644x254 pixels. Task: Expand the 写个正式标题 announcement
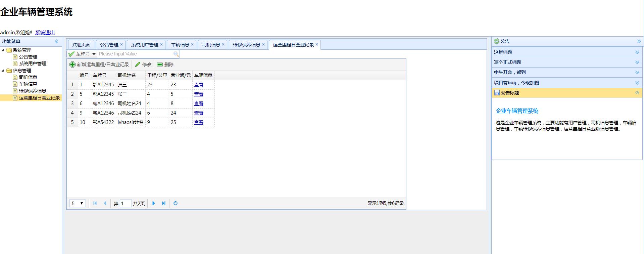637,62
